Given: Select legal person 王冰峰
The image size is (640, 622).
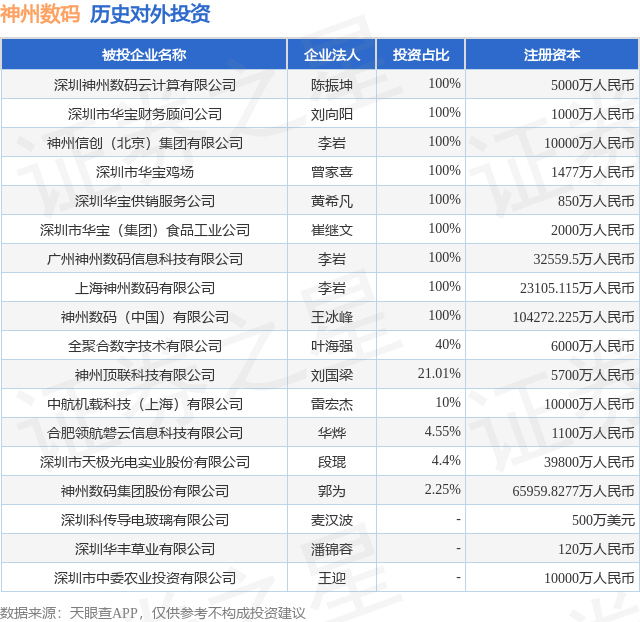Looking at the screenshot, I should 332,317.
